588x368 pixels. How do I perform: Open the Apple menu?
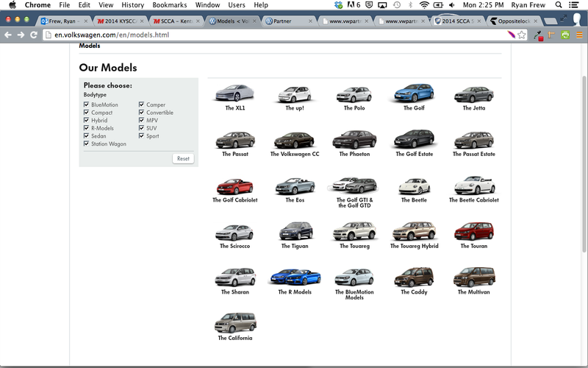click(x=12, y=5)
